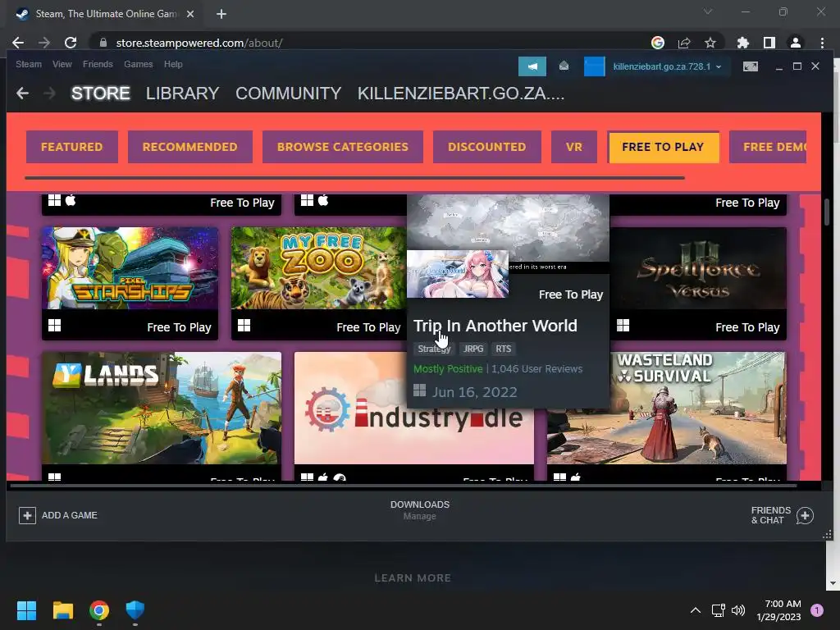This screenshot has width=840, height=630.
Task: Open a new browser tab
Action: click(221, 14)
